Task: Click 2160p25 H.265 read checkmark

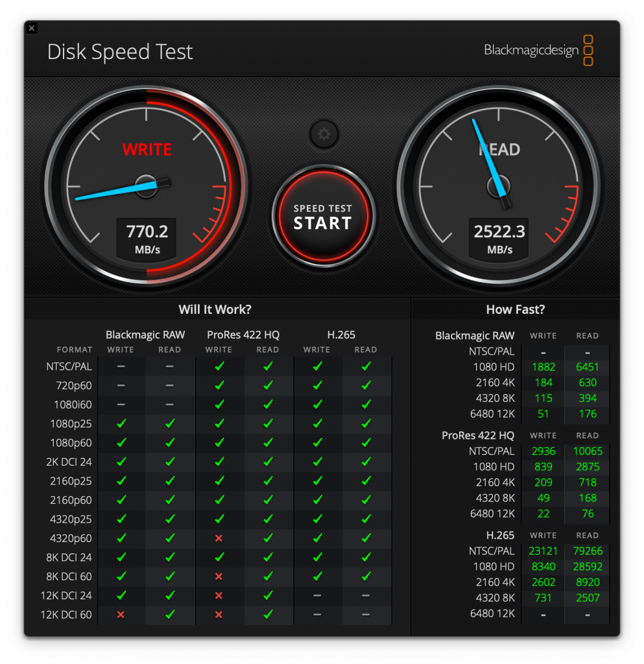Action: (366, 480)
